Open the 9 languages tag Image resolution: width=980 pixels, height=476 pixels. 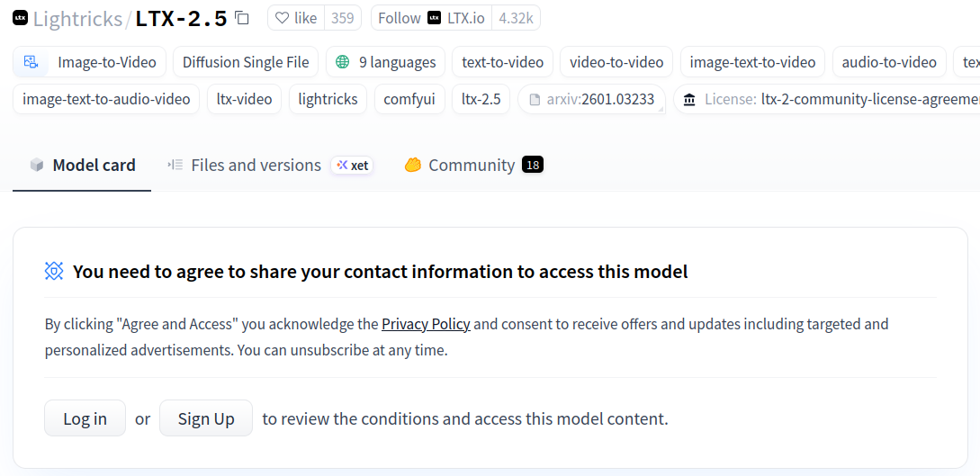click(x=386, y=62)
